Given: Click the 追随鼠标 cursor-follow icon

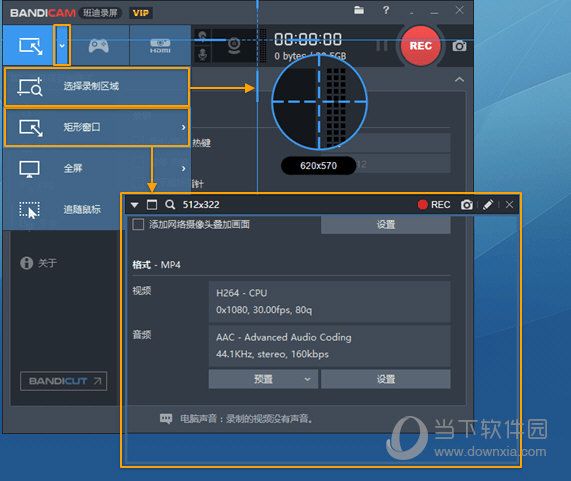Looking at the screenshot, I should 30,210.
